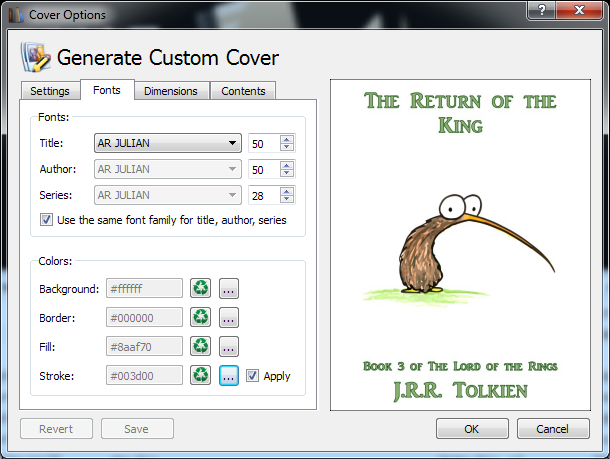The height and width of the screenshot is (459, 610).
Task: Open the Dimensions tab
Action: (x=171, y=91)
